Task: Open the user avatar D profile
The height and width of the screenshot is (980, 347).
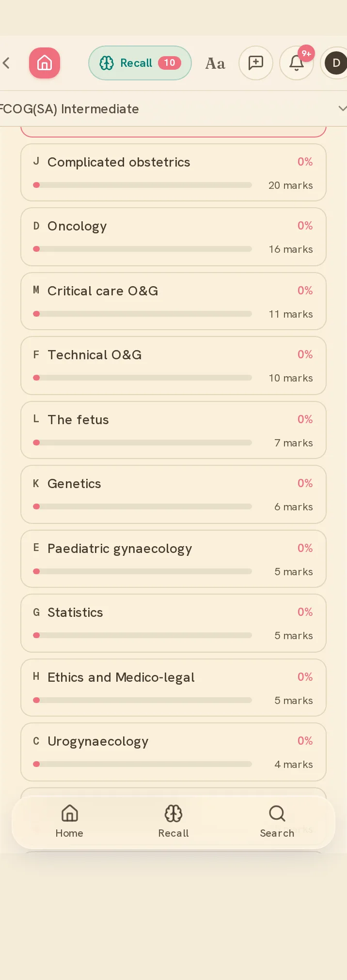Action: (336, 63)
